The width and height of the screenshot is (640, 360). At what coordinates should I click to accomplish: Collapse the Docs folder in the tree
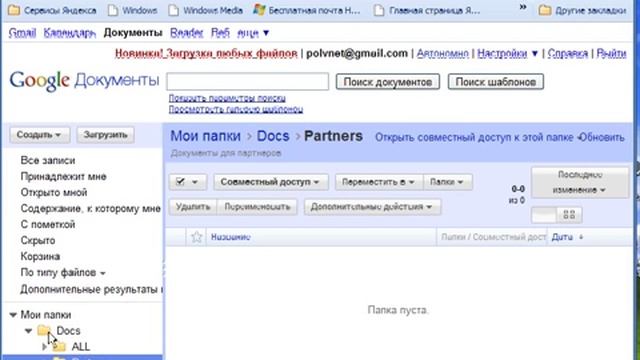pos(28,331)
